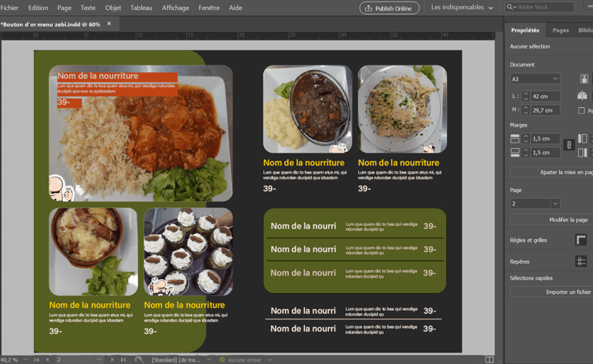Click the Publish Online button
Viewport: 593px width, 364px height.
(x=389, y=8)
